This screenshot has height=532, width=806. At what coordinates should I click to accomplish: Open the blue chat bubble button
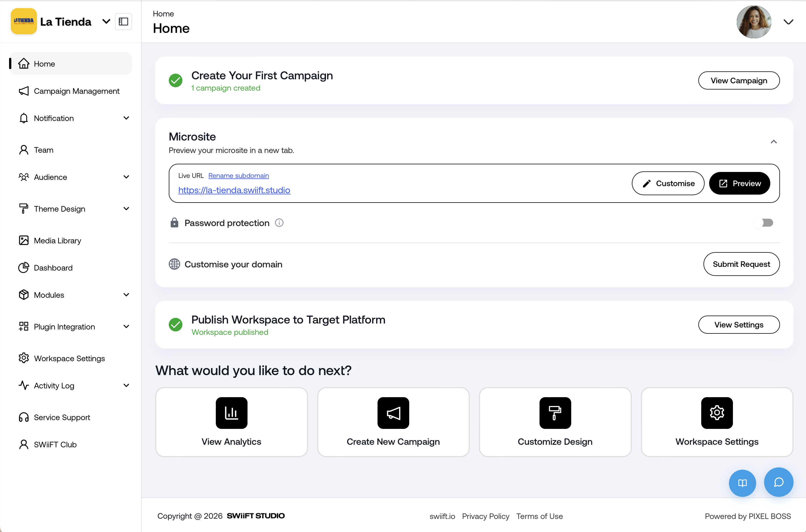pyautogui.click(x=779, y=482)
